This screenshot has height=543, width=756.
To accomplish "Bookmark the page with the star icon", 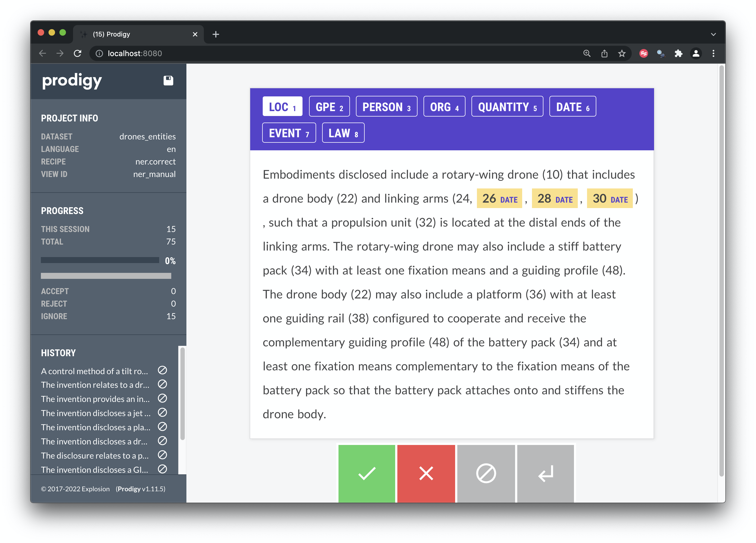I will pos(622,53).
